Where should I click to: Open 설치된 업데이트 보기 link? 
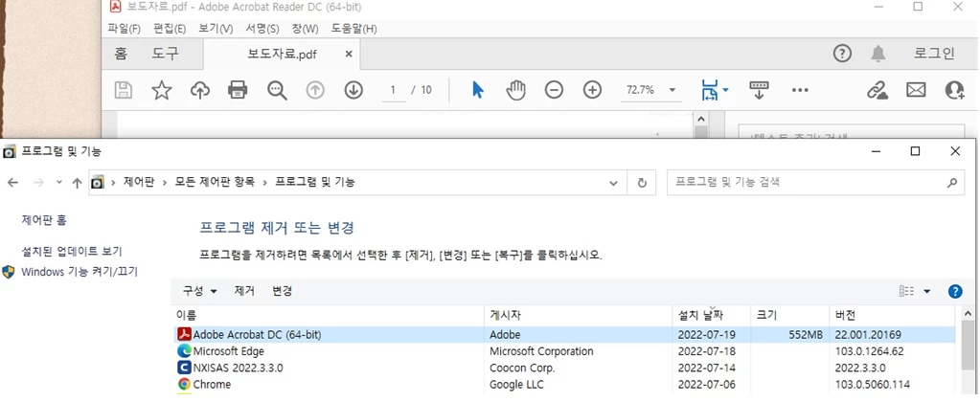(x=72, y=252)
